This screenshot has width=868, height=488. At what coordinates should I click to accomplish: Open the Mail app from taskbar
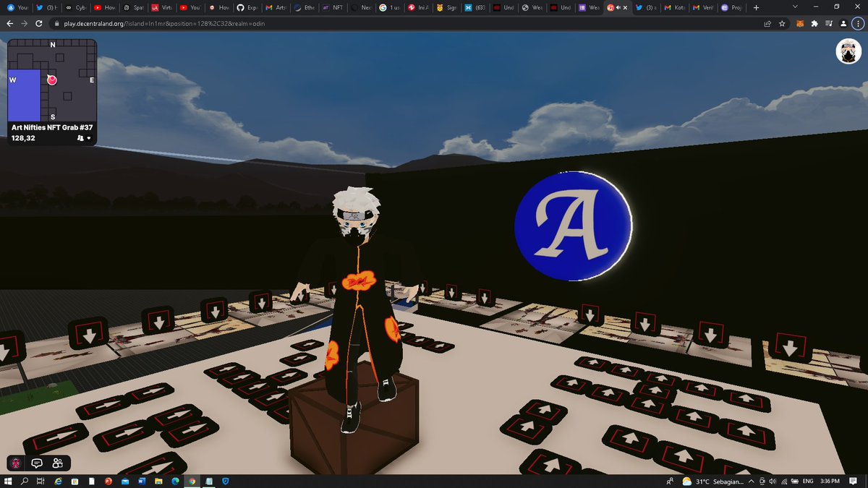click(125, 481)
